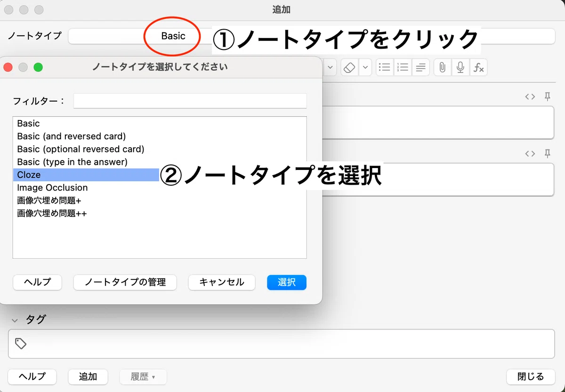
Task: Toggle HTML editor on the first field
Action: click(530, 96)
